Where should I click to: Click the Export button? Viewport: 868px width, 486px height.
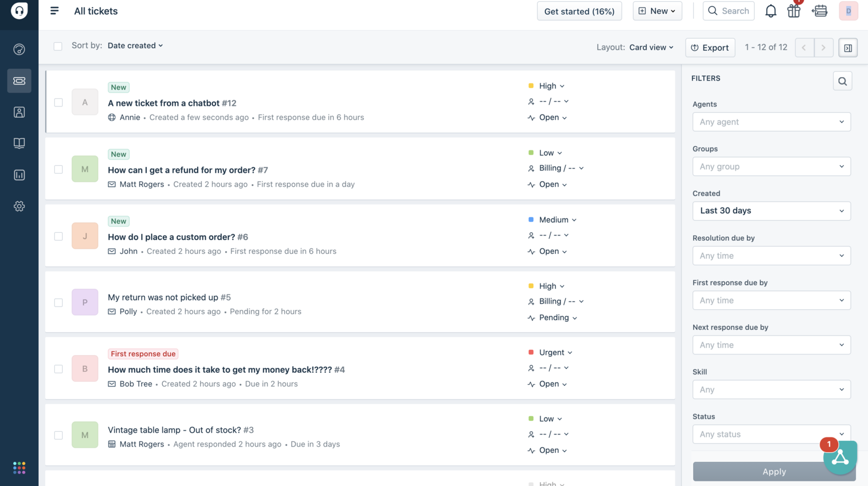coord(710,48)
